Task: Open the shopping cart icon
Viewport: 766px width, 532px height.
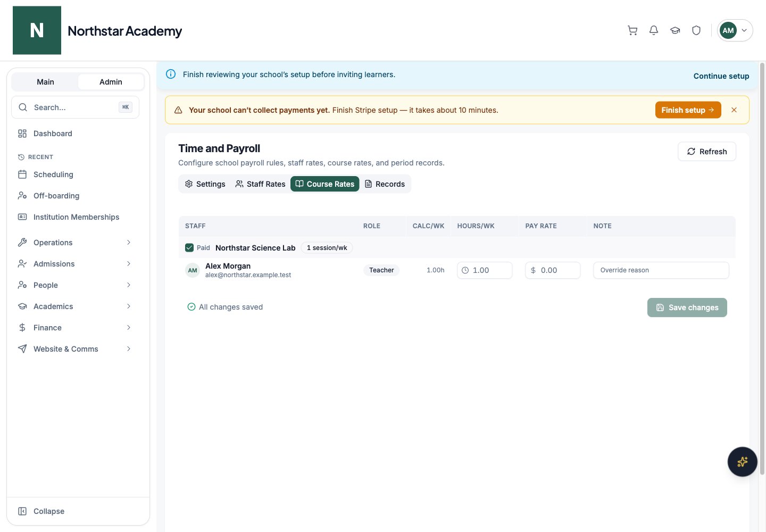Action: (x=632, y=30)
